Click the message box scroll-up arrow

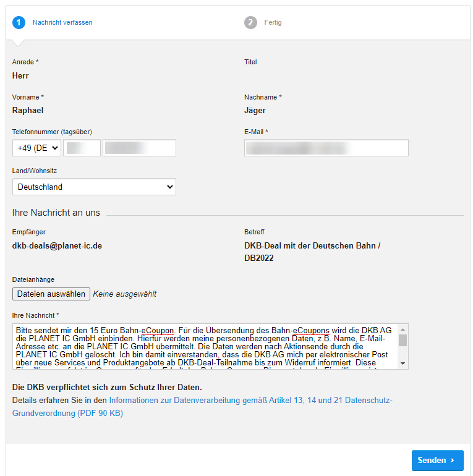pyautogui.click(x=403, y=329)
